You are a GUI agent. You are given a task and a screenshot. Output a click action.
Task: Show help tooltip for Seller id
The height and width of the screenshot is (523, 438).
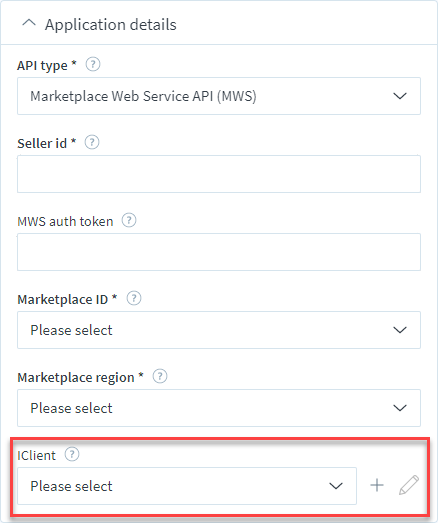coord(92,142)
